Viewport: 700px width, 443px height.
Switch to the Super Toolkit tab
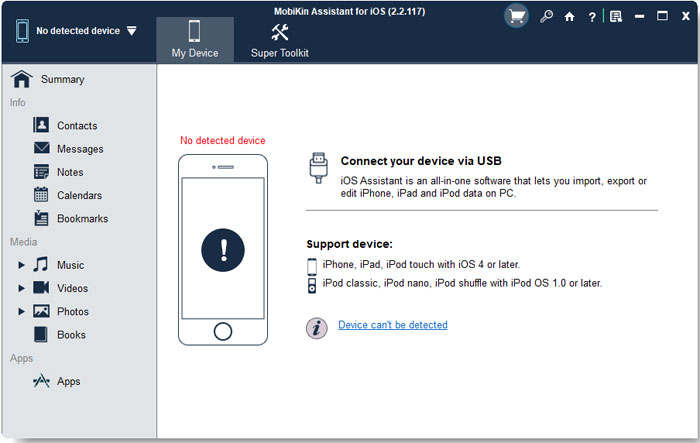click(x=280, y=41)
